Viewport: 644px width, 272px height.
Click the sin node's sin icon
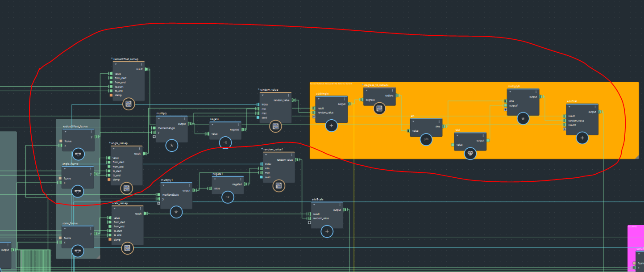coord(426,140)
